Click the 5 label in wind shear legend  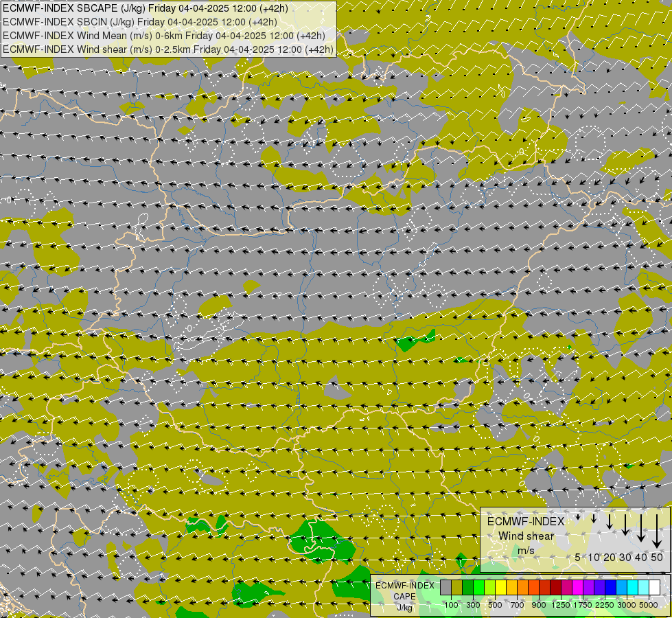tap(578, 557)
